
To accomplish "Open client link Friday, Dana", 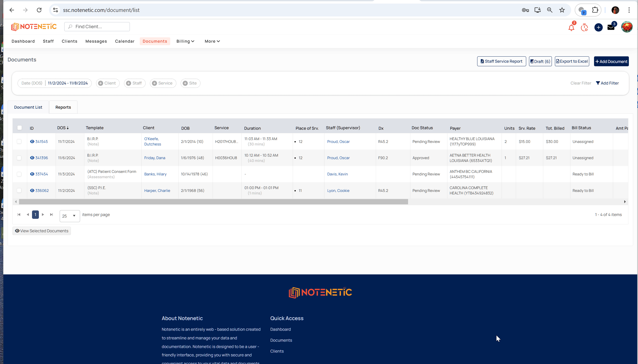I will [x=155, y=158].
